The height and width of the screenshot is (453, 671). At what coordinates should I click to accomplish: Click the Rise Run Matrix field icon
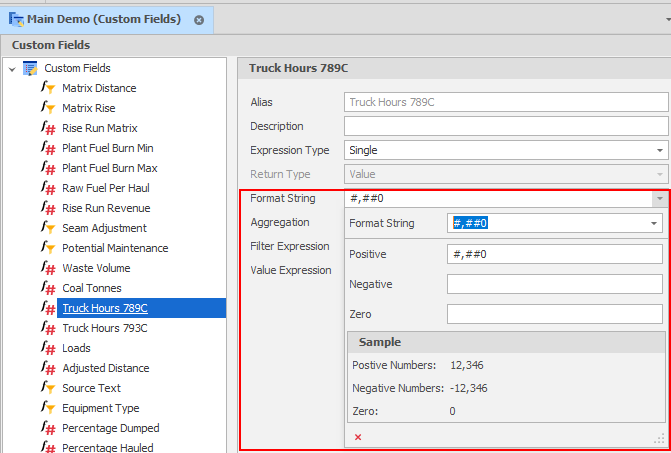(48, 128)
